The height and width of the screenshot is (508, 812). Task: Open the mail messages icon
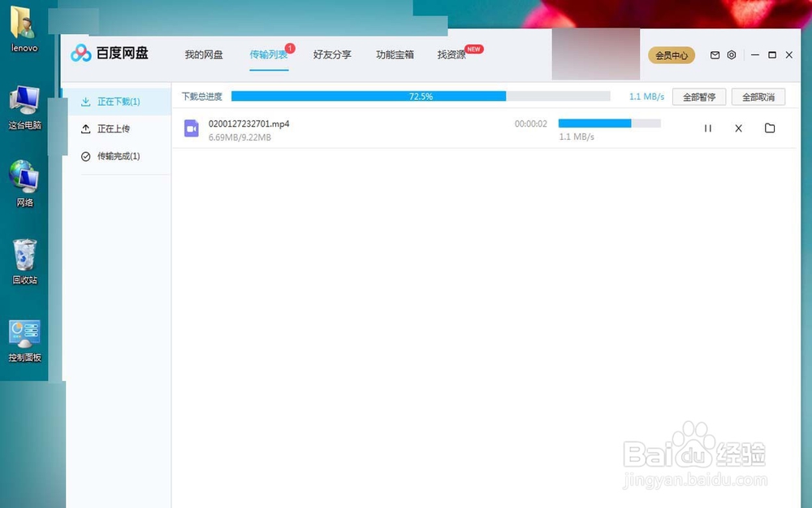(x=715, y=55)
